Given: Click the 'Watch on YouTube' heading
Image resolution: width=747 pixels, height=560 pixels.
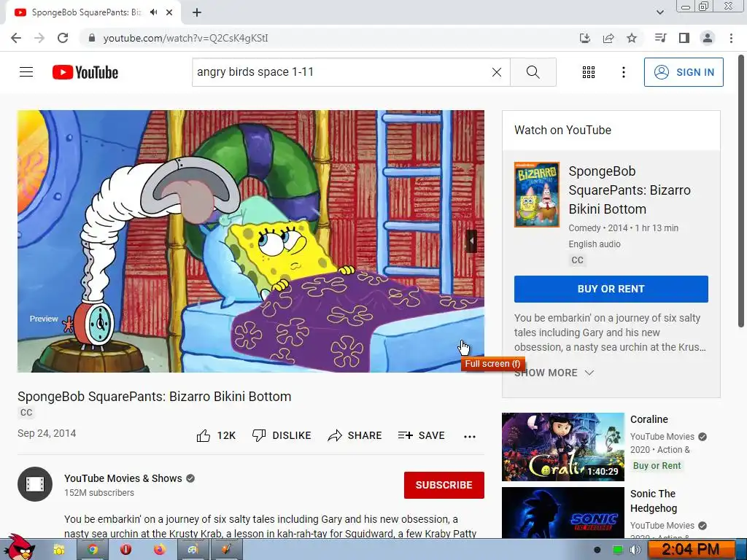Looking at the screenshot, I should [x=562, y=130].
